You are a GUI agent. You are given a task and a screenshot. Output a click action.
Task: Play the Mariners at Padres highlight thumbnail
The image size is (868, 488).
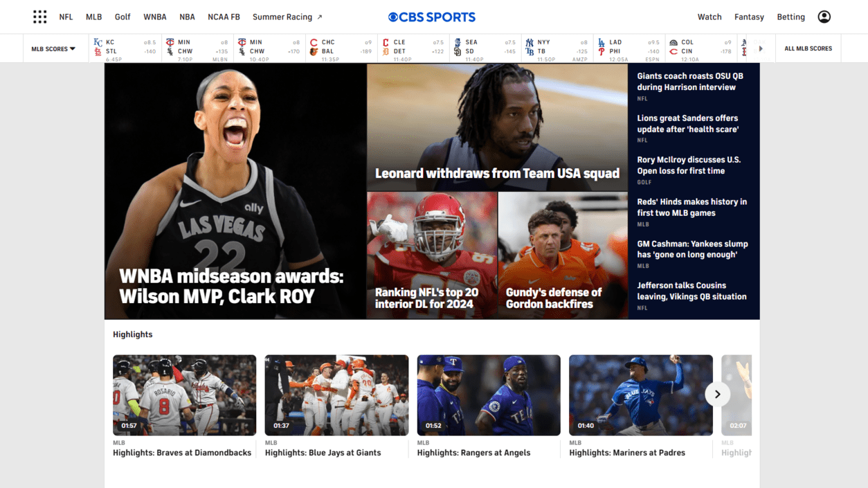coord(640,395)
